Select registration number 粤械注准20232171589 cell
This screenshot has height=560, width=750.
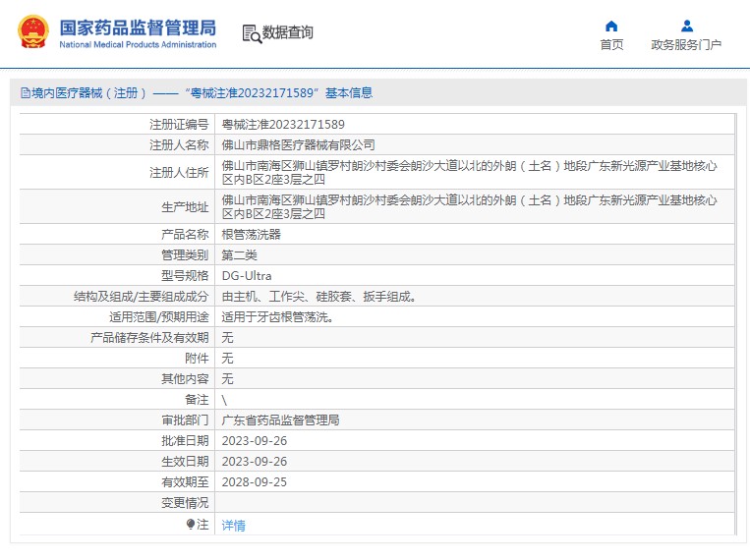click(x=283, y=125)
